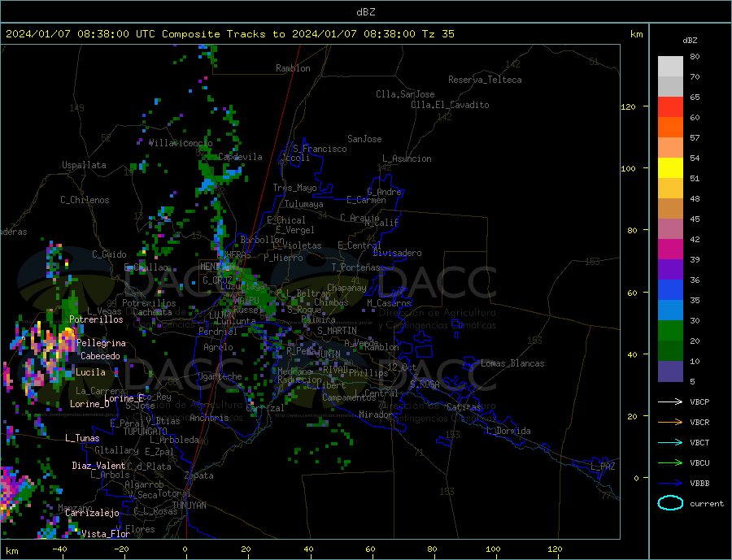Pick the slate 10–5 dBZ swatch

click(670, 371)
